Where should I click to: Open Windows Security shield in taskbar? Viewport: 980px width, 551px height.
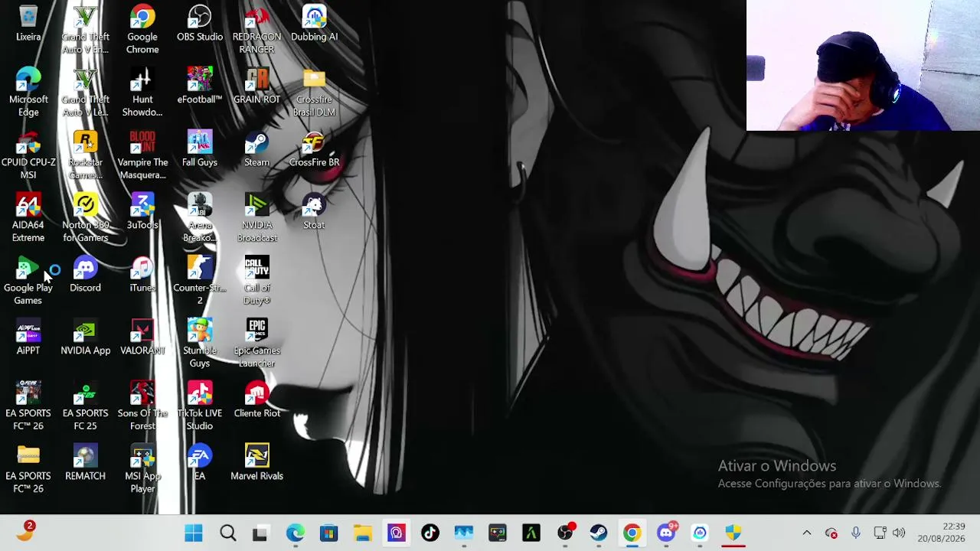[x=733, y=533]
